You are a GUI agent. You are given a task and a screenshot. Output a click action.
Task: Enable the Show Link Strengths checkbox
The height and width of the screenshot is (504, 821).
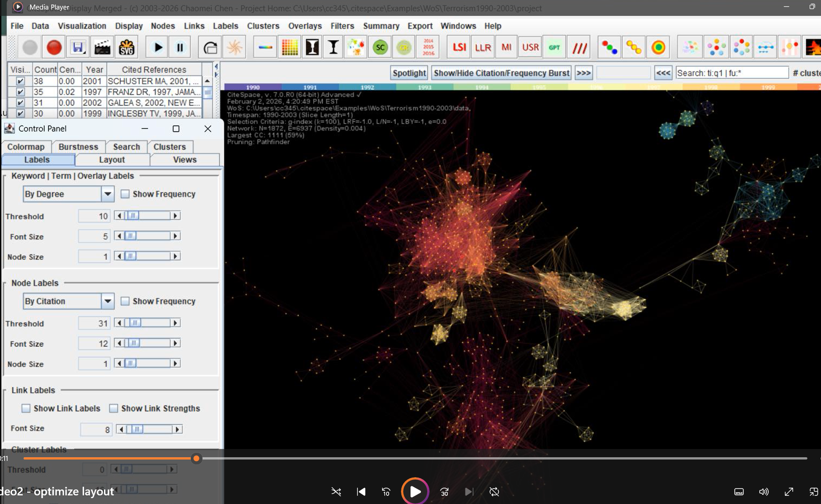coord(114,409)
